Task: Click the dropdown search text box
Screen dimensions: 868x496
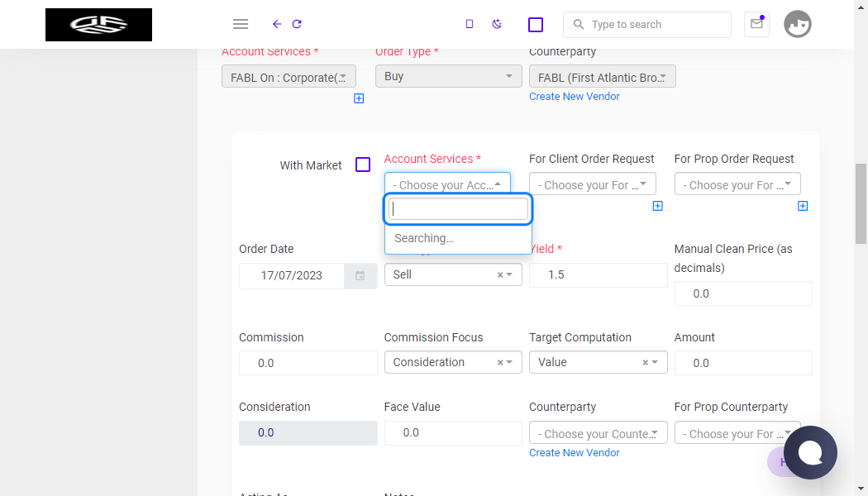Action: coord(458,208)
